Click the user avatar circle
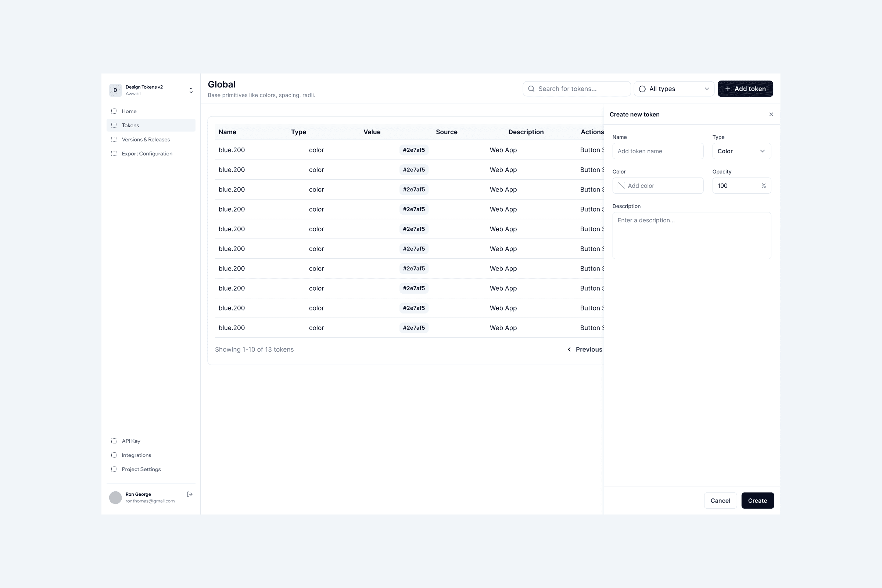 pos(115,498)
